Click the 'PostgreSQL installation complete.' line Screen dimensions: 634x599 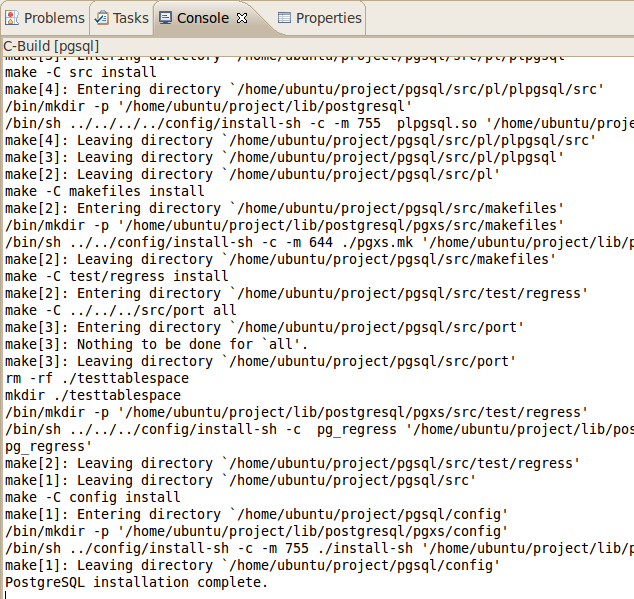pyautogui.click(x=136, y=582)
